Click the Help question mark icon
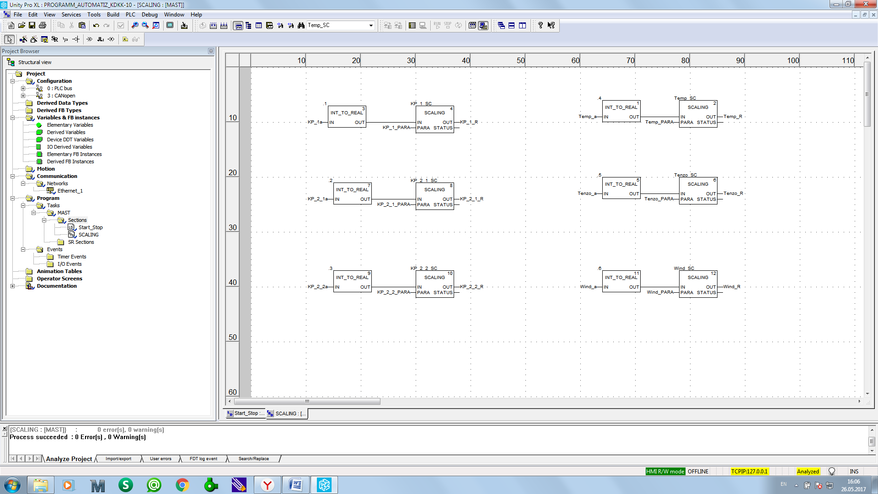878x494 pixels. [540, 26]
